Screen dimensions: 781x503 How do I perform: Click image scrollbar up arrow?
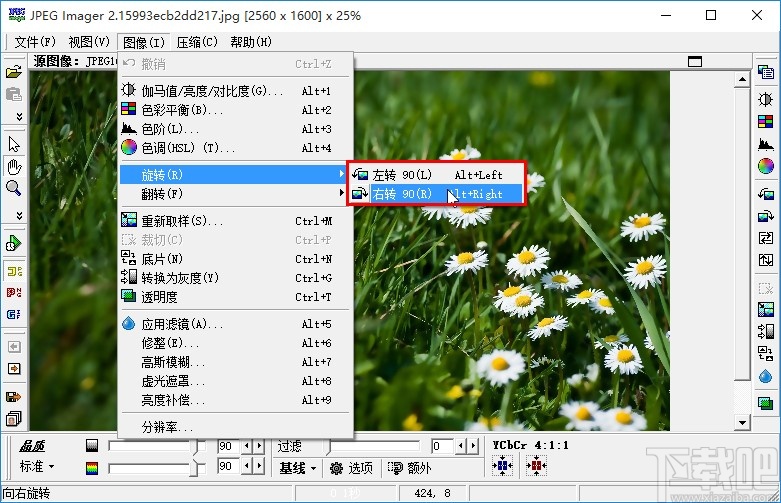tap(742, 79)
